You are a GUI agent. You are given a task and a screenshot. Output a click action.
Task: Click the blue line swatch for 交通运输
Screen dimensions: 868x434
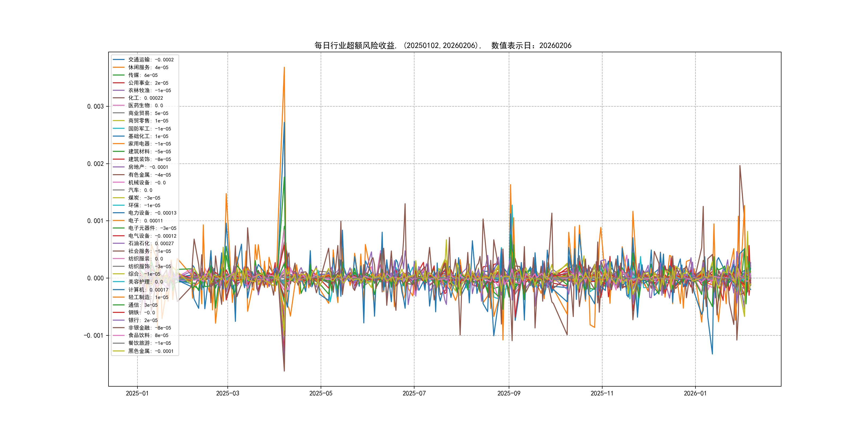119,60
